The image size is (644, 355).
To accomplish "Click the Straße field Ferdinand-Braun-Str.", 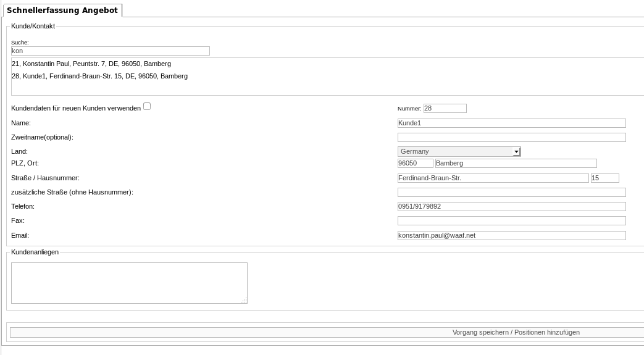I will (493, 178).
